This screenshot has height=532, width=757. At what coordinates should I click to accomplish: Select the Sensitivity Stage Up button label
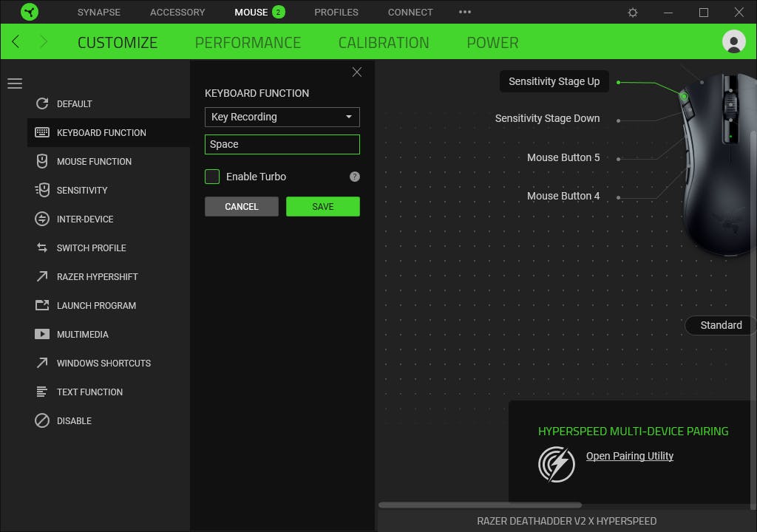coord(554,81)
